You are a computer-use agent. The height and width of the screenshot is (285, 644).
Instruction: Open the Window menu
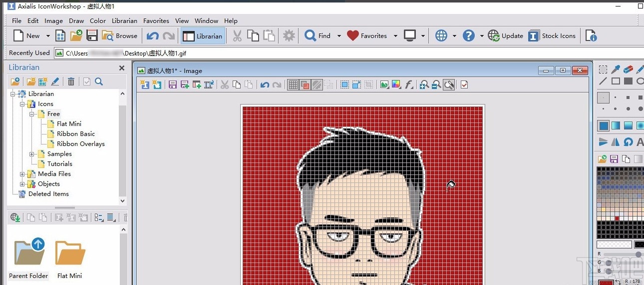tap(206, 20)
